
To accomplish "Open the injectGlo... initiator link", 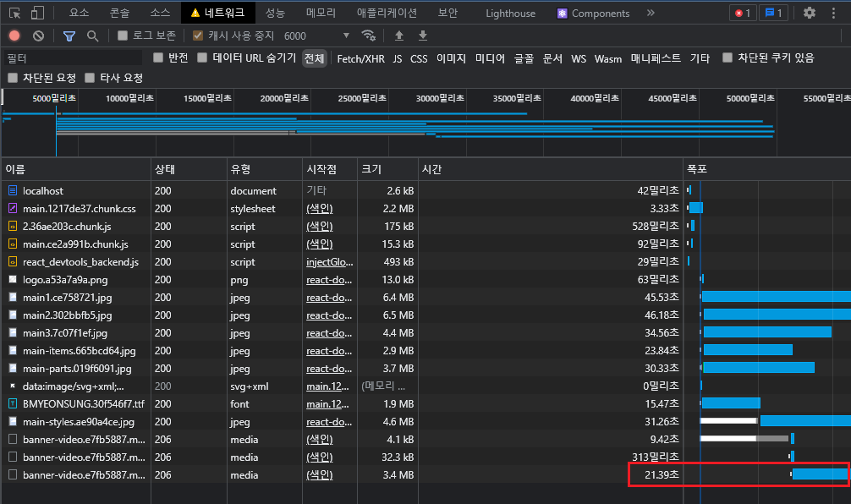I will 329,262.
